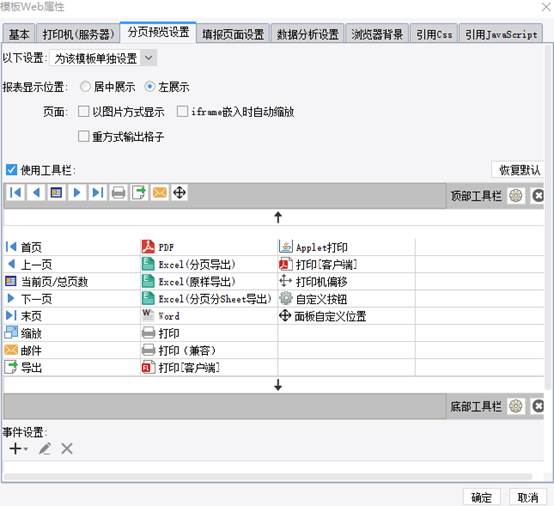Open top toolbar settings gear icon
The width and height of the screenshot is (554, 506).
[516, 195]
